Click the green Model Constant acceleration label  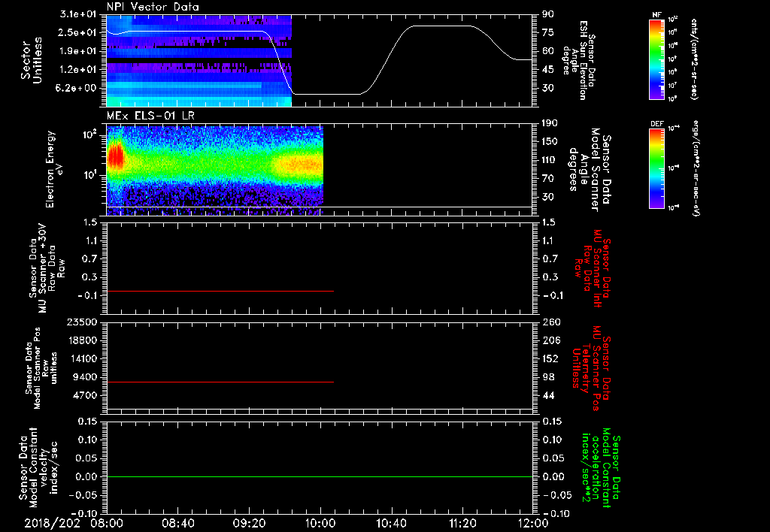[x=601, y=467]
